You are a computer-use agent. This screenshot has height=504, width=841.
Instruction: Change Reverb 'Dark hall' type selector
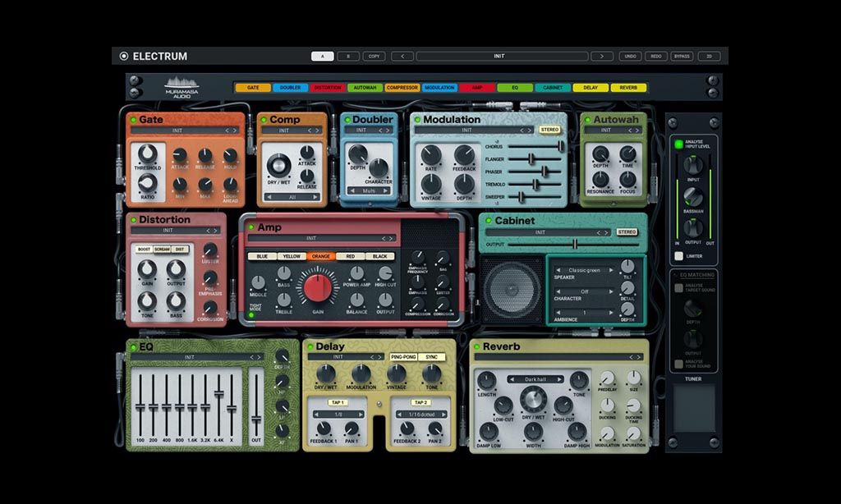click(535, 379)
